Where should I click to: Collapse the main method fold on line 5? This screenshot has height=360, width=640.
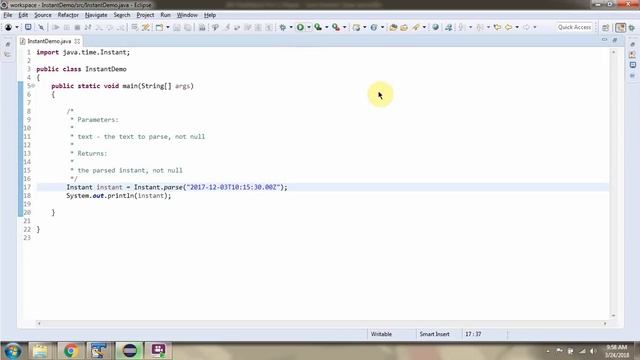[x=33, y=86]
